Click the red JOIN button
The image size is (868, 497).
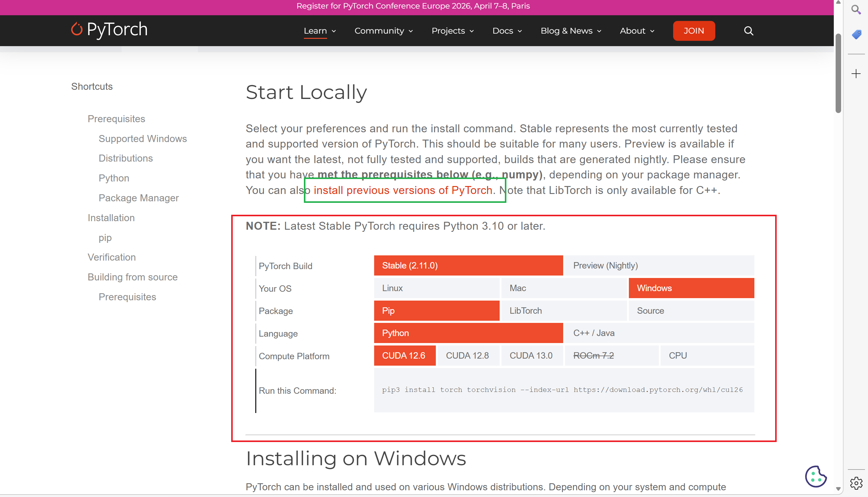694,31
